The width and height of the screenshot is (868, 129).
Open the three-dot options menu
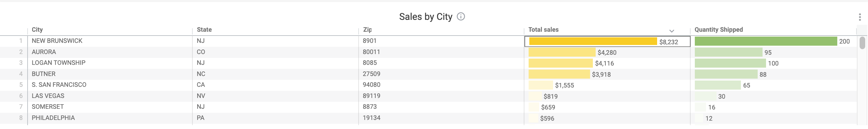click(860, 17)
